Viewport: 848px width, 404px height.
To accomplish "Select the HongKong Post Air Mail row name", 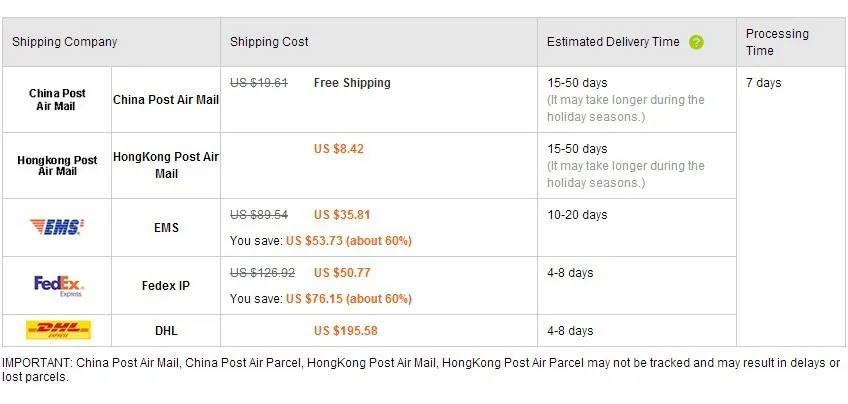I will [x=166, y=165].
